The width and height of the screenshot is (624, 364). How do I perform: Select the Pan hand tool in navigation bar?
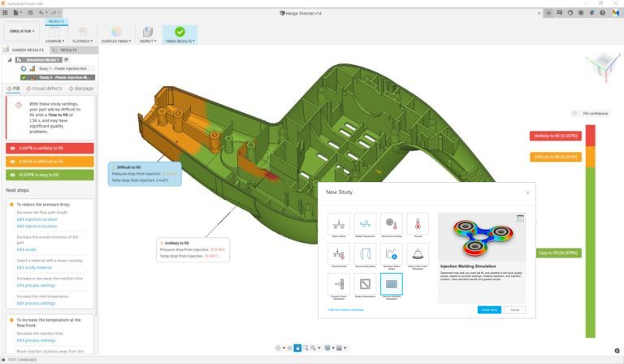point(297,348)
